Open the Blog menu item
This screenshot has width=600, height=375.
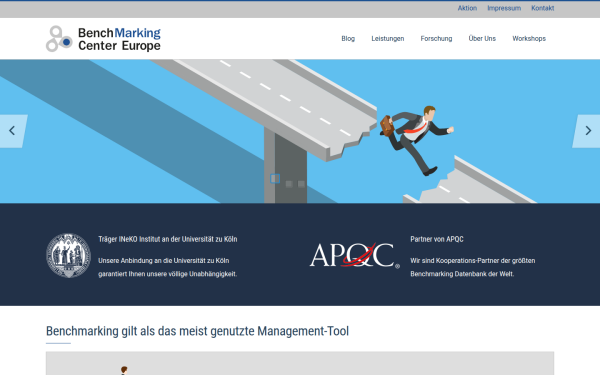click(x=348, y=39)
